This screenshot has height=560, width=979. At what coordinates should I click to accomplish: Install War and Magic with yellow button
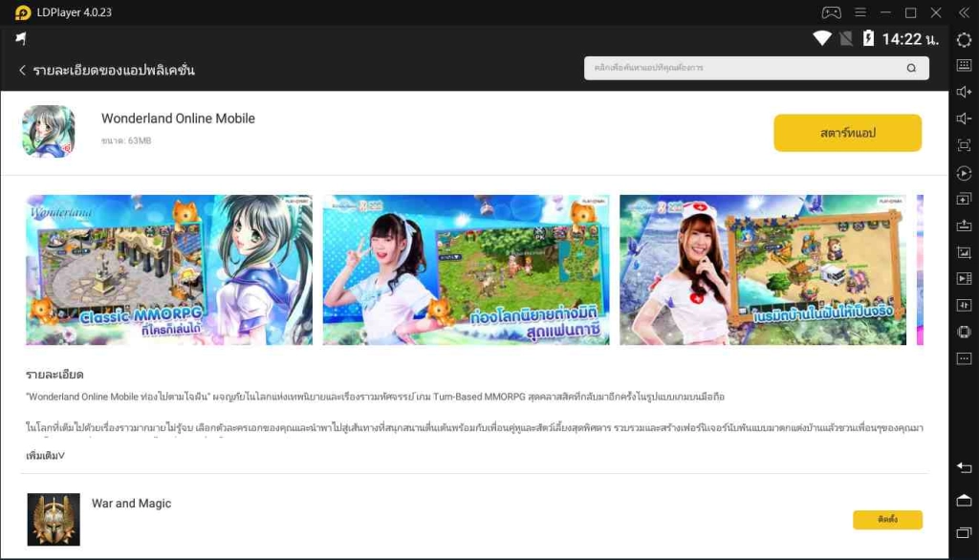pyautogui.click(x=887, y=520)
